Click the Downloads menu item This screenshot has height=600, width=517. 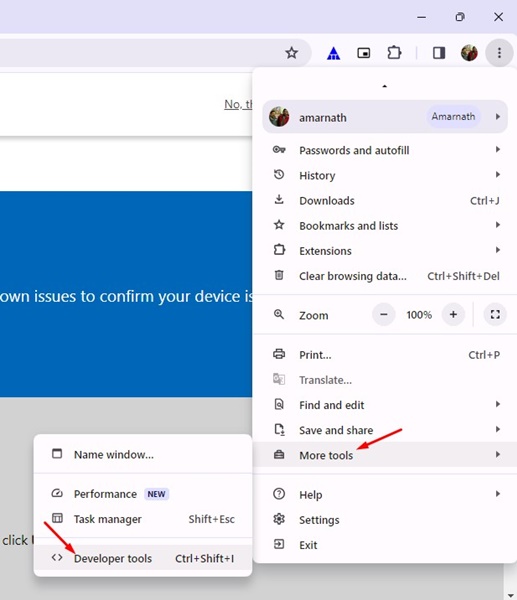click(385, 201)
